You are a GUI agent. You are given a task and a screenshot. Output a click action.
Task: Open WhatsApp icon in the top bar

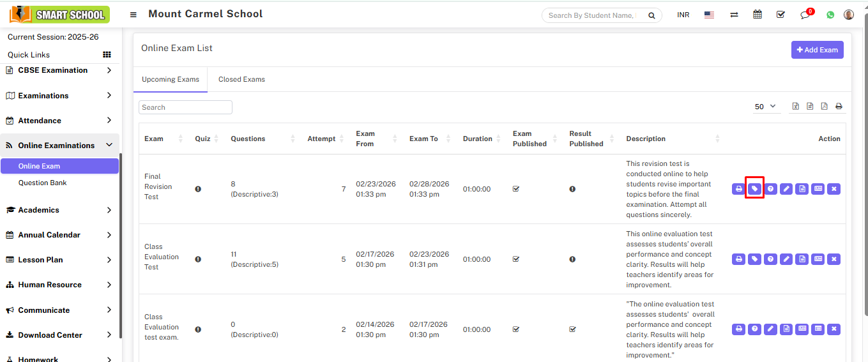coord(830,15)
